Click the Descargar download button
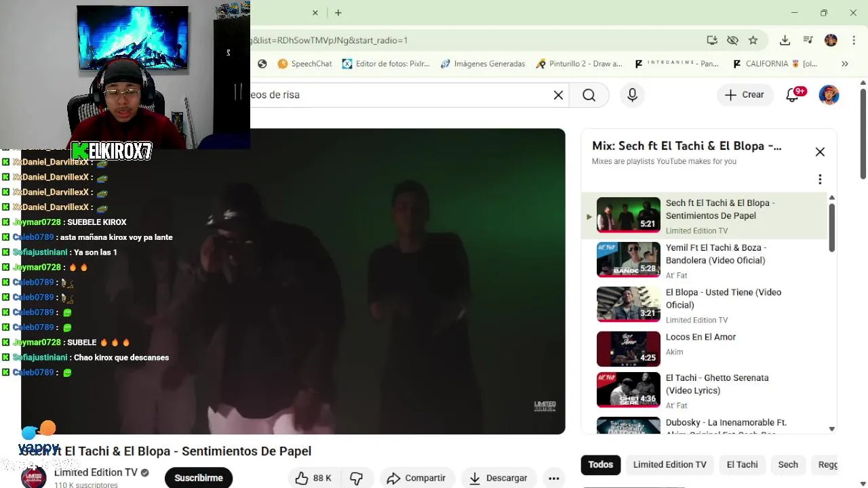This screenshot has width=868, height=488. coord(498,479)
